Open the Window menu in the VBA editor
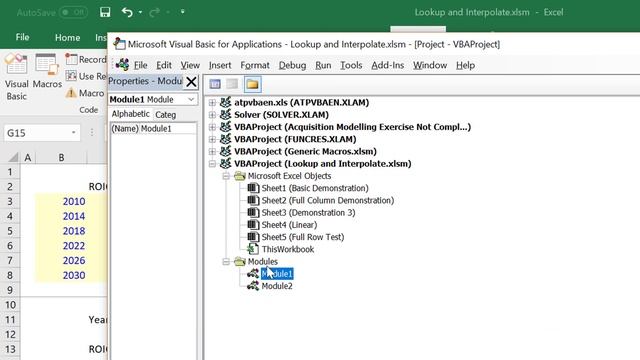 [x=430, y=65]
